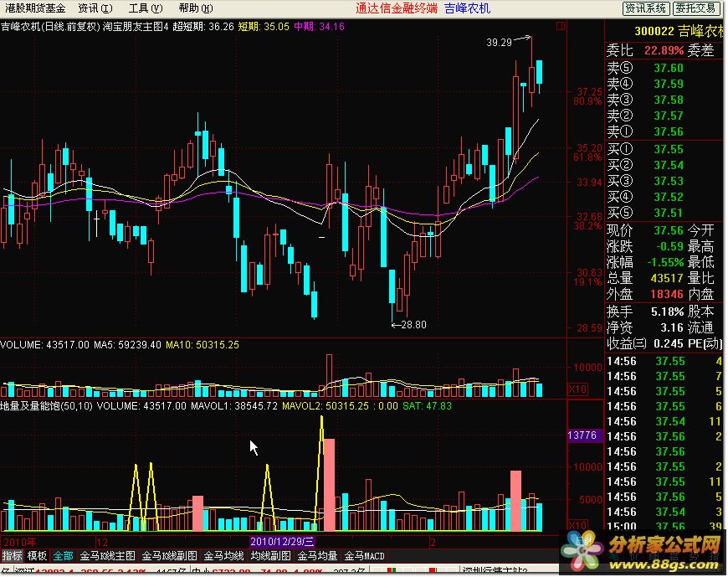Click the 卖① price 37.56
Image resolution: width=728 pixels, height=577 pixels.
point(669,132)
